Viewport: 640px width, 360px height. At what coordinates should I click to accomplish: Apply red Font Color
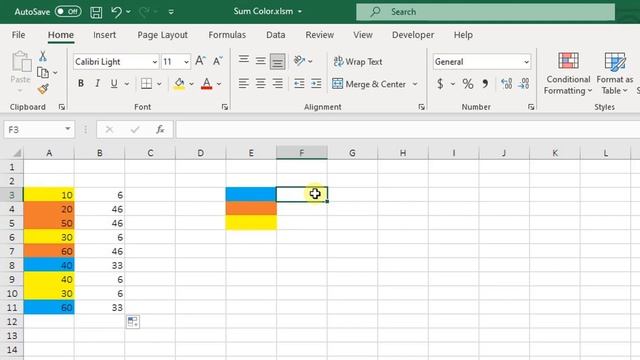(207, 84)
